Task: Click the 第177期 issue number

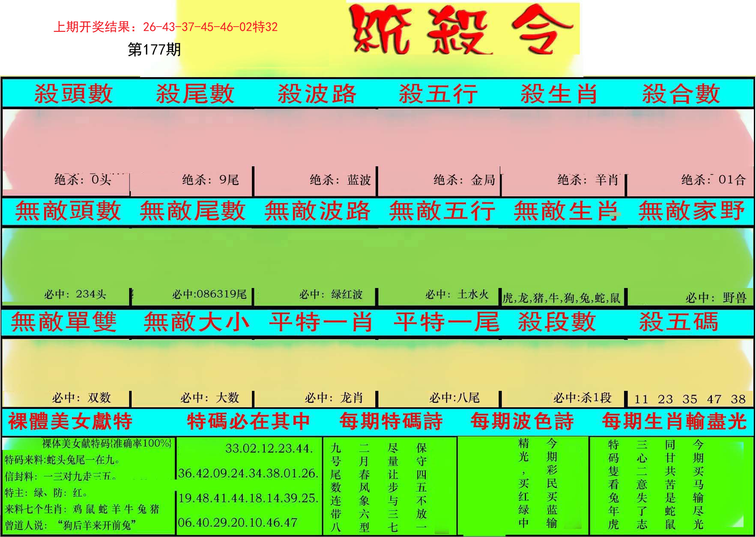Action: pos(154,49)
